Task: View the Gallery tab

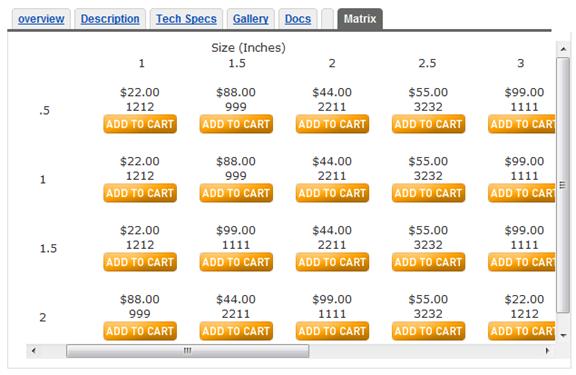Action: [251, 19]
